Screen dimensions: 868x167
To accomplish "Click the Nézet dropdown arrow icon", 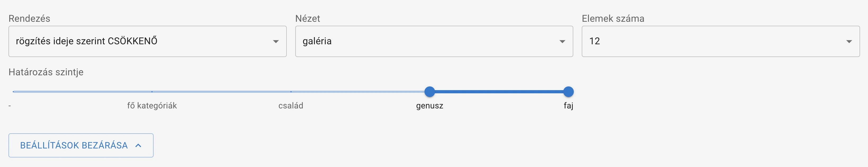I will pos(562,42).
